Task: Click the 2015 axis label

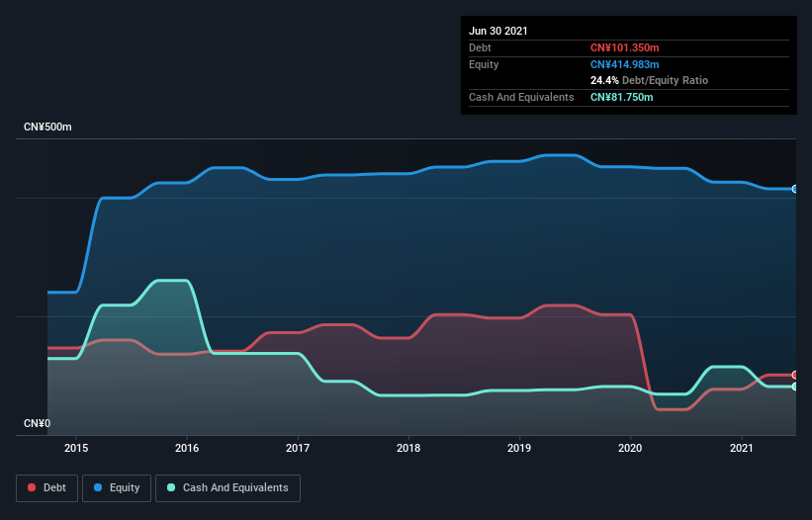Action: click(x=76, y=448)
